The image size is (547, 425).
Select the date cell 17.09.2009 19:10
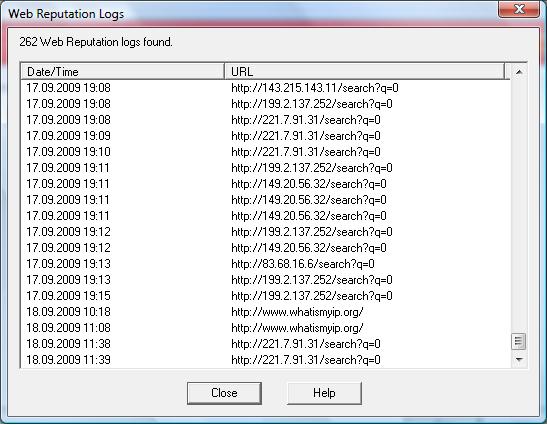(68, 152)
